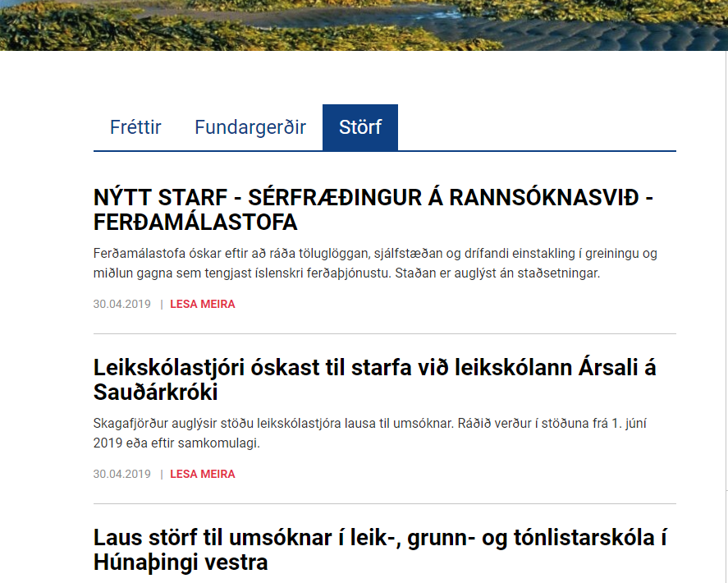This screenshot has height=583, width=728.
Task: Click LESA MEIRA under the Sauðárkrókur listing
Action: tap(202, 474)
